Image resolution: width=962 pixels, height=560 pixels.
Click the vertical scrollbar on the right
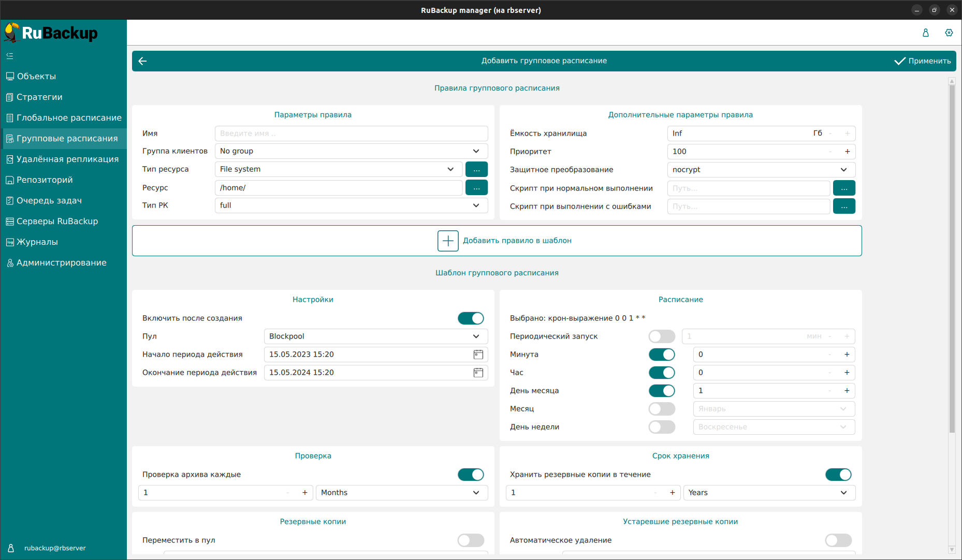952,259
